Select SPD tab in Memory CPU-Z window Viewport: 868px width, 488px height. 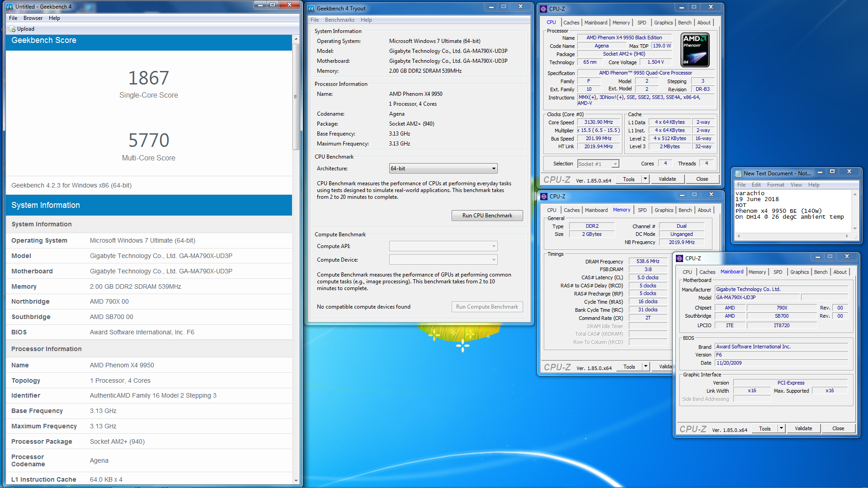tap(642, 210)
